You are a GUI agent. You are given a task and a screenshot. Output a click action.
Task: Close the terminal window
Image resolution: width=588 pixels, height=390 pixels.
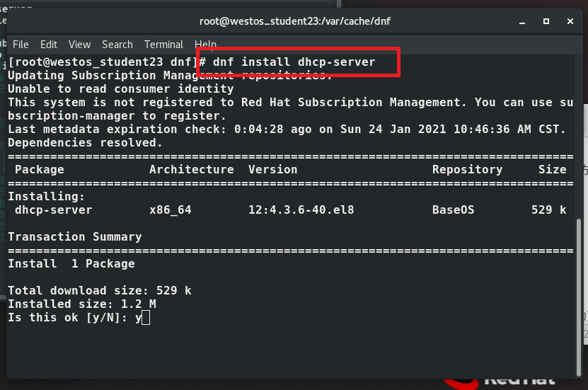tap(570, 21)
